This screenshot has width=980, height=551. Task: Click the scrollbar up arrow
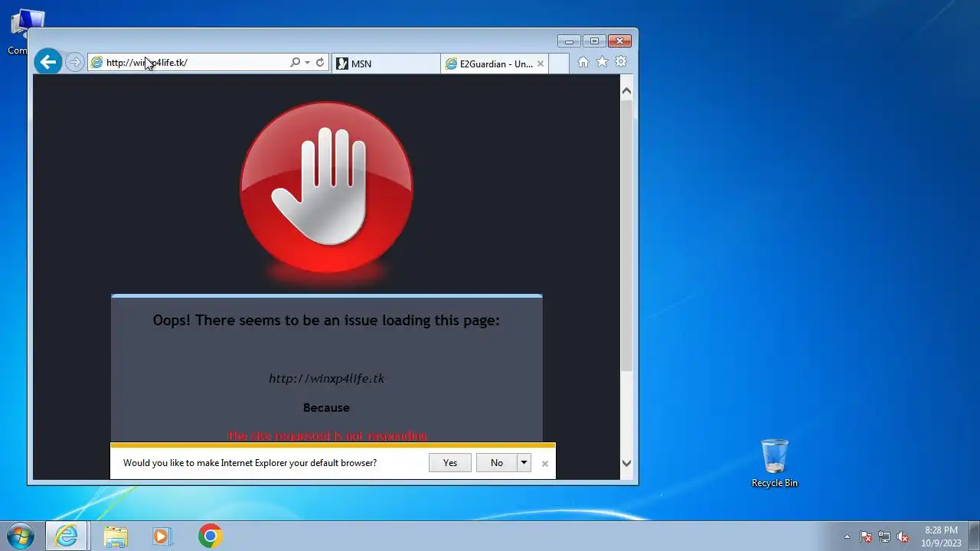pyautogui.click(x=626, y=91)
